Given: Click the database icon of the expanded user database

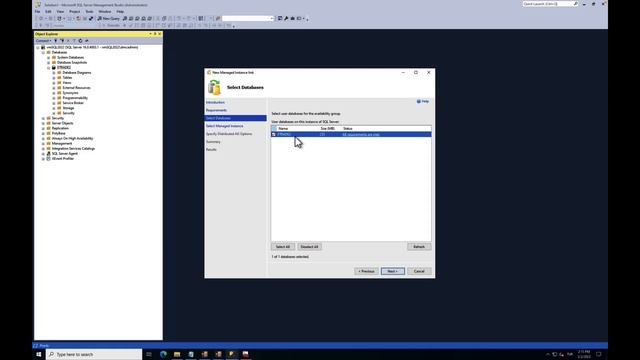Looking at the screenshot, I should (54, 67).
